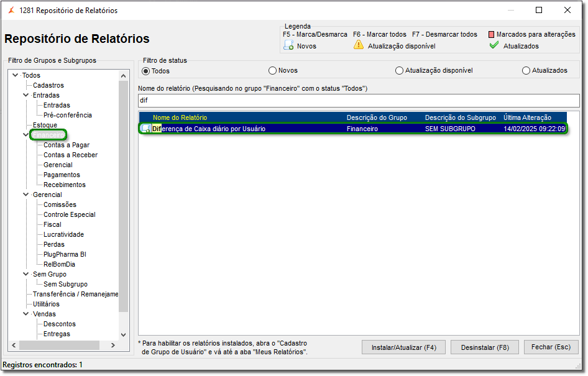The image size is (588, 376).
Task: Select Utilitários in the group tree
Action: pyautogui.click(x=46, y=304)
